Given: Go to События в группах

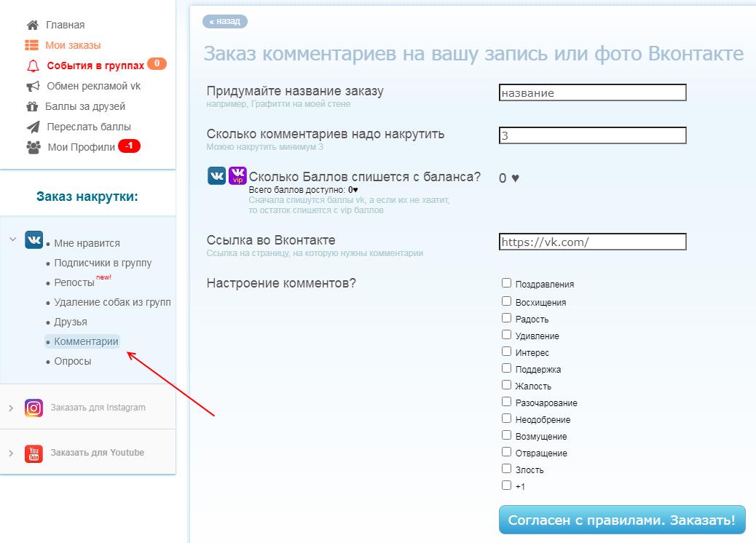Looking at the screenshot, I should (x=95, y=66).
